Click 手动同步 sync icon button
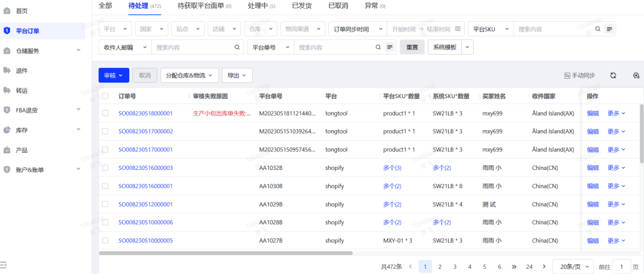The height and width of the screenshot is (274, 644). (x=580, y=75)
